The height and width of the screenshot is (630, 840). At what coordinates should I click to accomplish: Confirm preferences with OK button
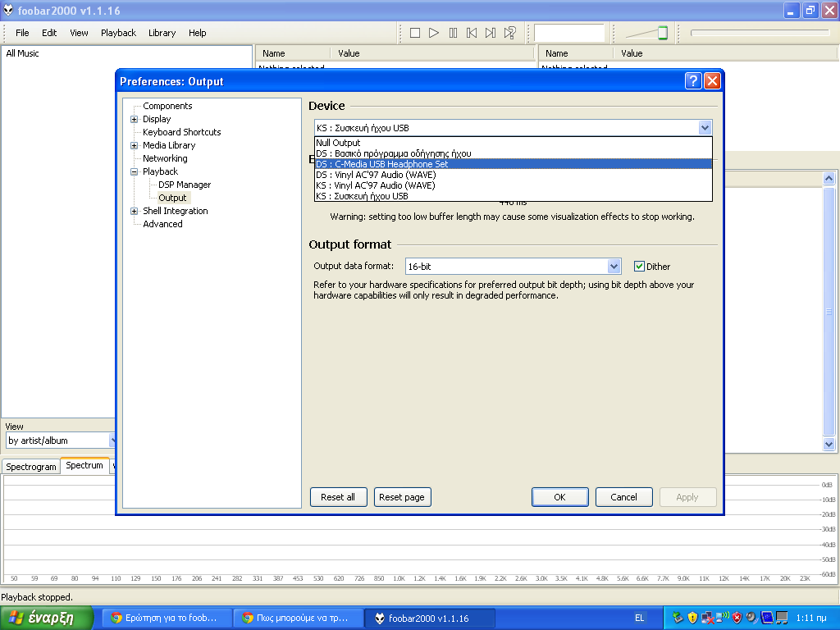559,497
